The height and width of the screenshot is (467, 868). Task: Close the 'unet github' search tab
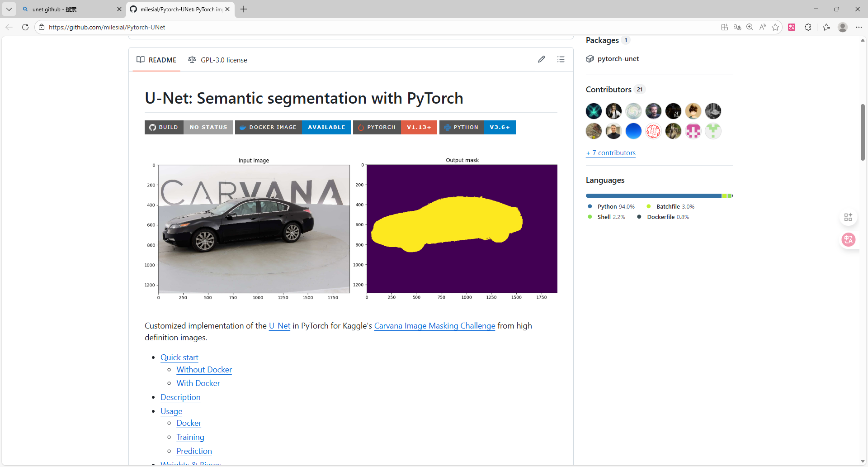119,9
